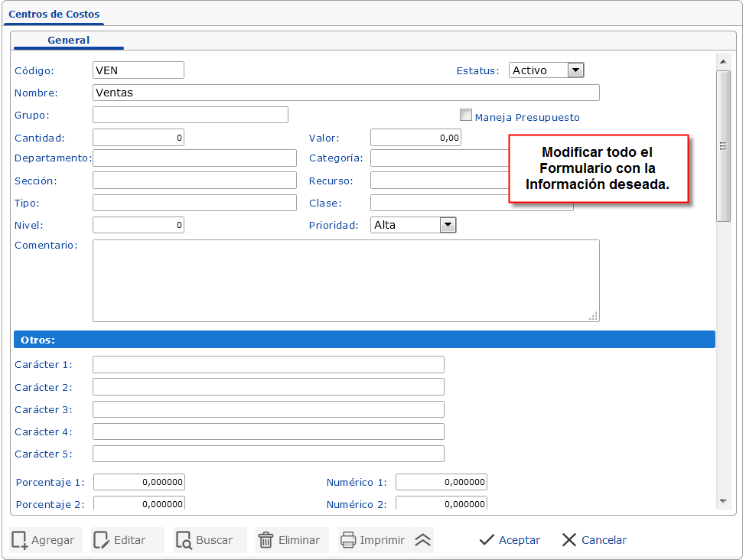Click the Comentario text area

pyautogui.click(x=344, y=279)
